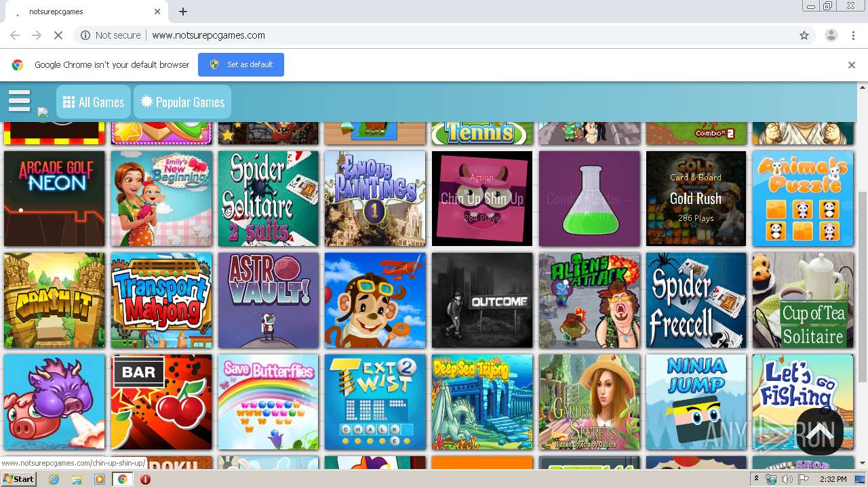This screenshot has height=488, width=868.
Task: Stop loading the page
Action: [x=58, y=35]
